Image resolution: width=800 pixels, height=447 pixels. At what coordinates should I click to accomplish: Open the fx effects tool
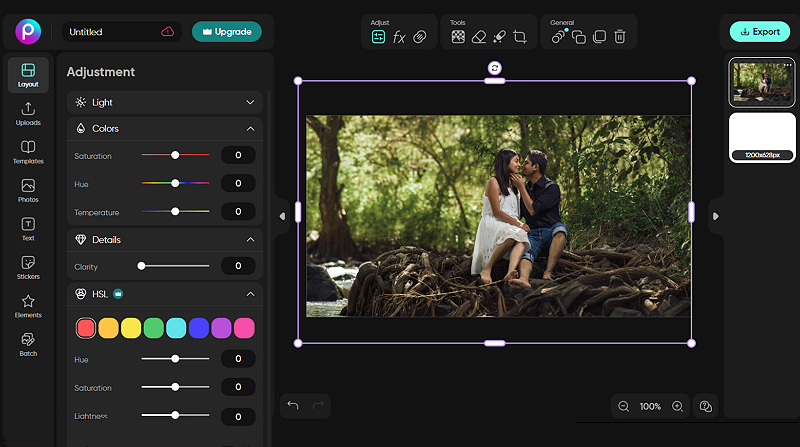[x=399, y=37]
